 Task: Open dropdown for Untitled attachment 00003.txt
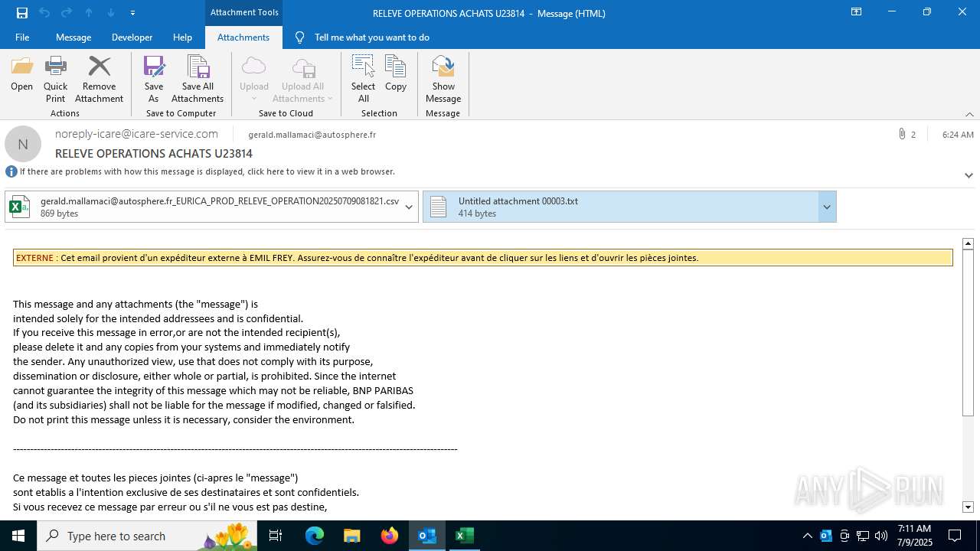(827, 207)
